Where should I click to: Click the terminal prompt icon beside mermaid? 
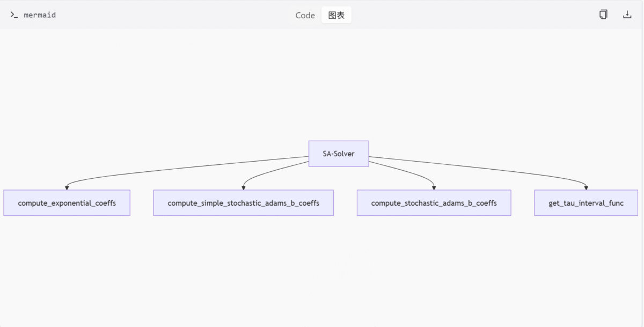pyautogui.click(x=14, y=15)
